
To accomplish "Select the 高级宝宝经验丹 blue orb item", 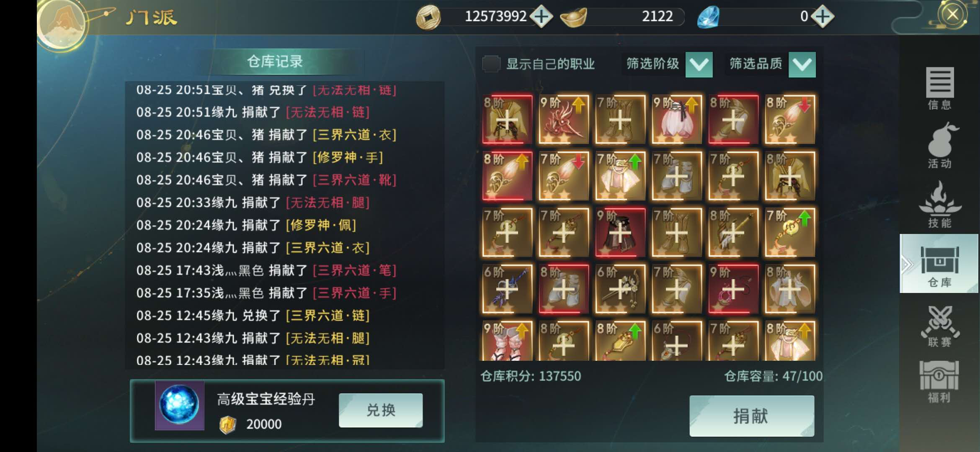I will click(180, 405).
